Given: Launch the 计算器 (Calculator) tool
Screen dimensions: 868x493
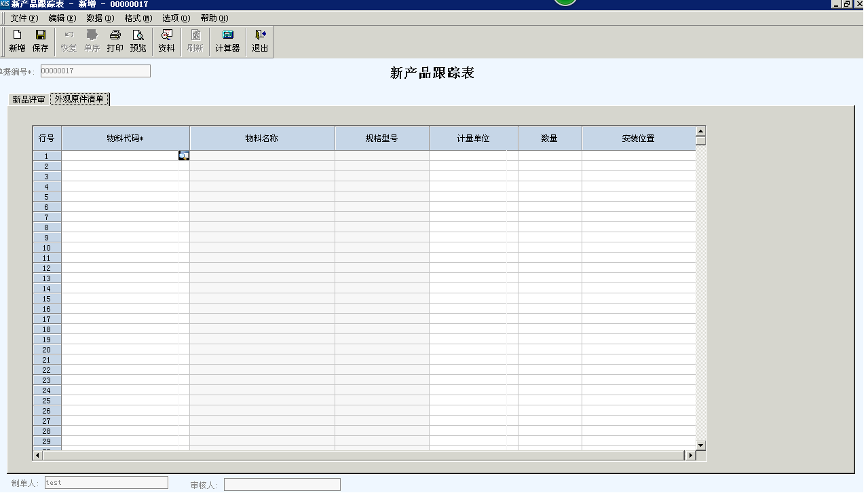Looking at the screenshot, I should 227,41.
